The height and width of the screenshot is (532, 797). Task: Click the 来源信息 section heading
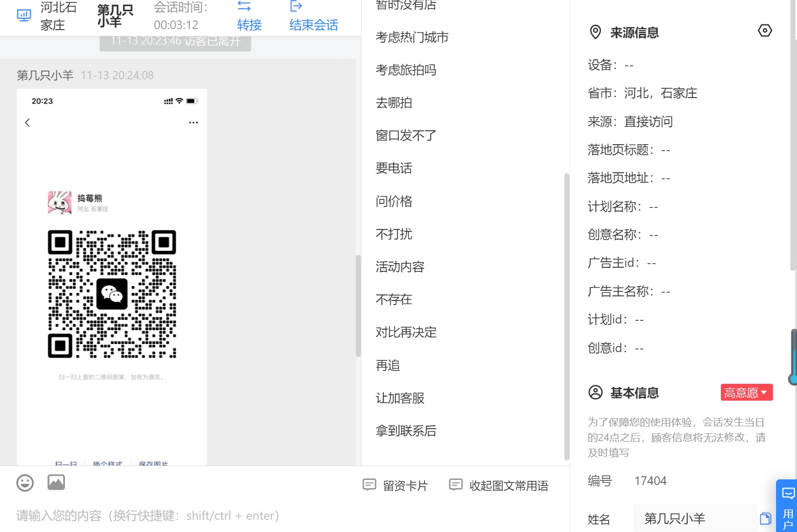click(x=634, y=33)
